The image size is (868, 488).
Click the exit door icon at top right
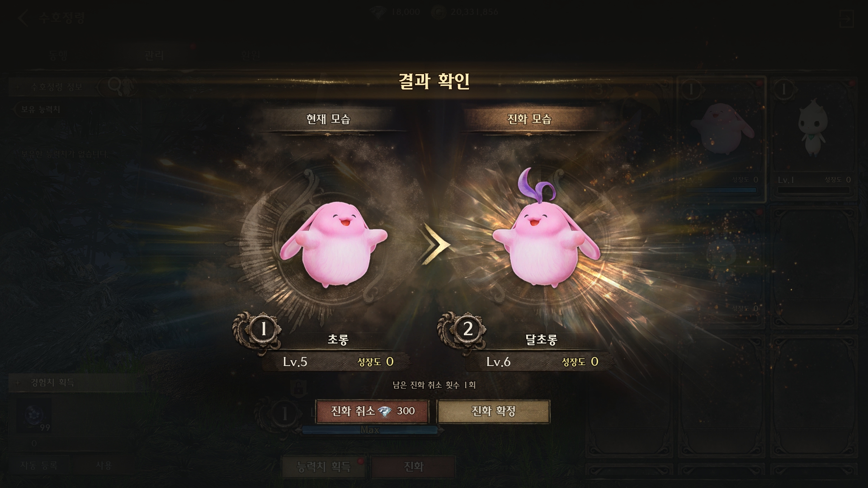click(845, 19)
